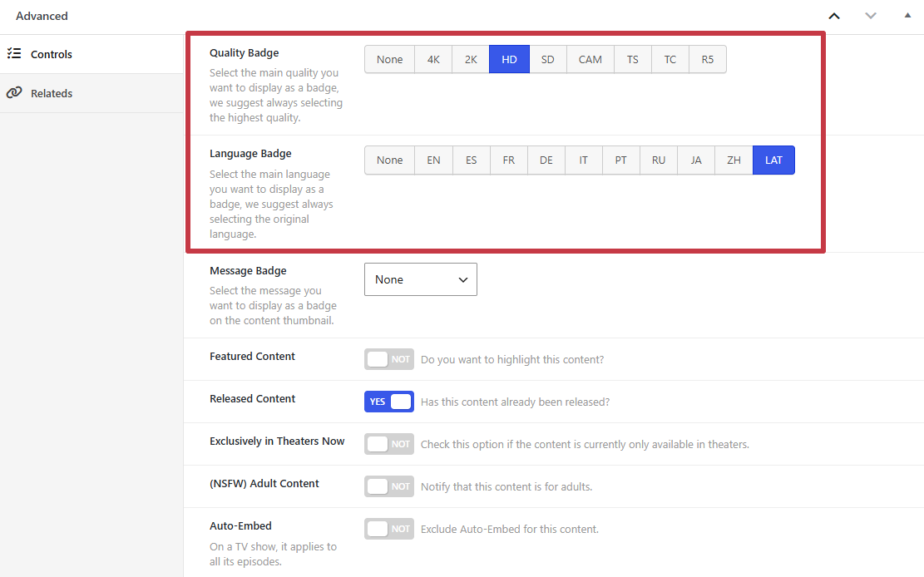Move Advanced panel down with chevron arrow
Image resolution: width=924 pixels, height=577 pixels.
click(871, 16)
